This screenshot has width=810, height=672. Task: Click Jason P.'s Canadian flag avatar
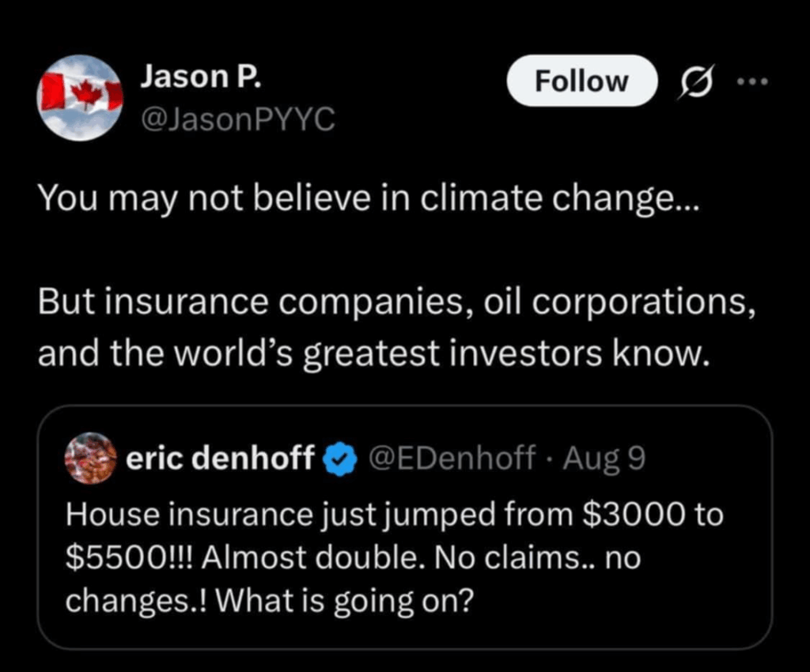click(x=79, y=97)
